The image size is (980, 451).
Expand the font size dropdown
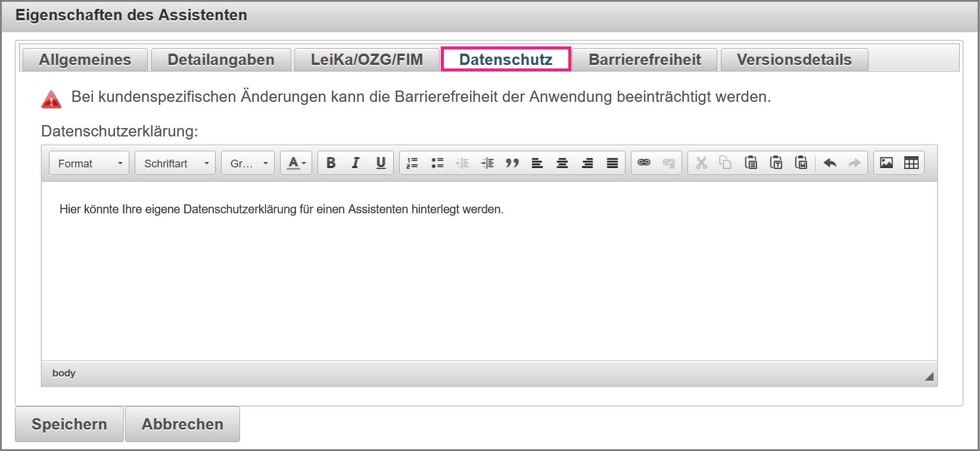248,163
